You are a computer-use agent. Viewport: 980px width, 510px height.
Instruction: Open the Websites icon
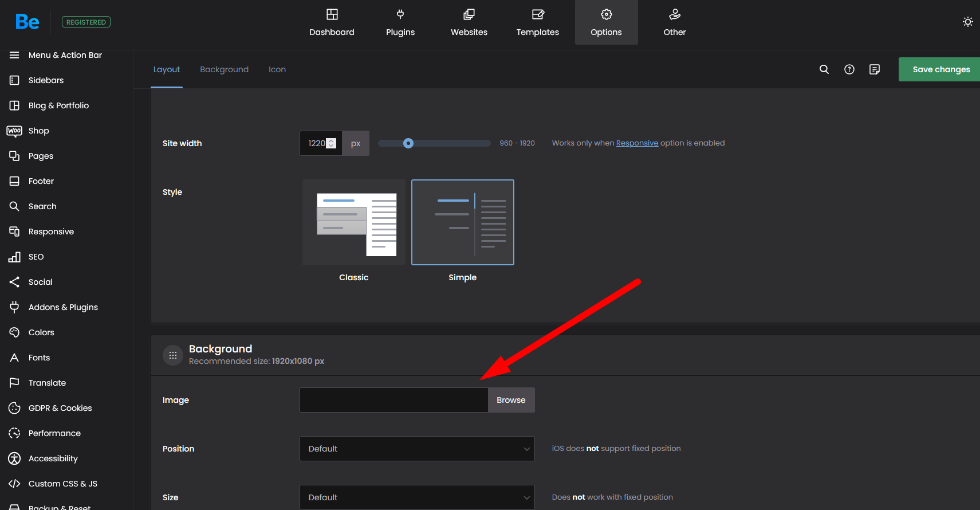[x=469, y=14]
